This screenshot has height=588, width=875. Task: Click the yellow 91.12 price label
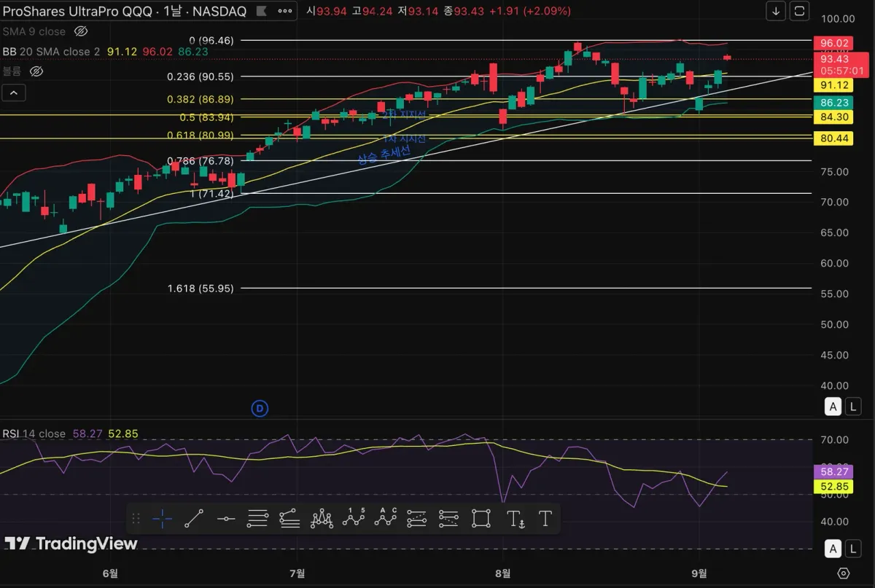coord(833,85)
